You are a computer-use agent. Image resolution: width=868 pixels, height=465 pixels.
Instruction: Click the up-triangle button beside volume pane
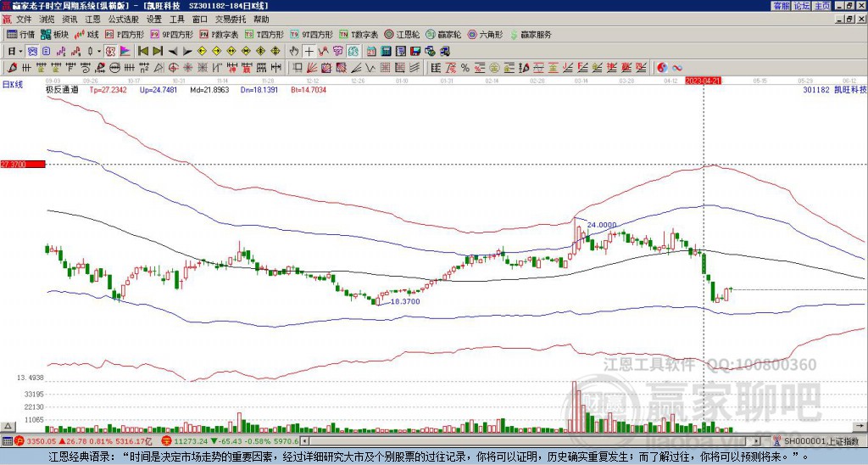pos(7,426)
